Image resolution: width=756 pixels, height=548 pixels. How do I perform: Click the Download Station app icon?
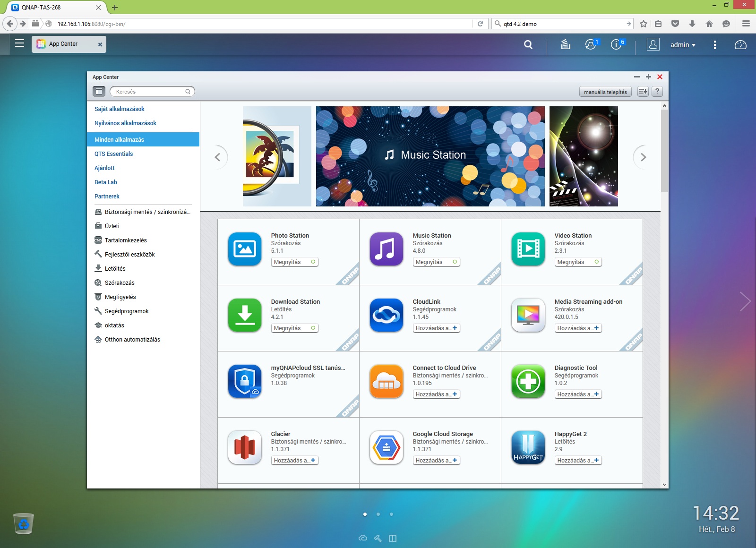pos(245,315)
